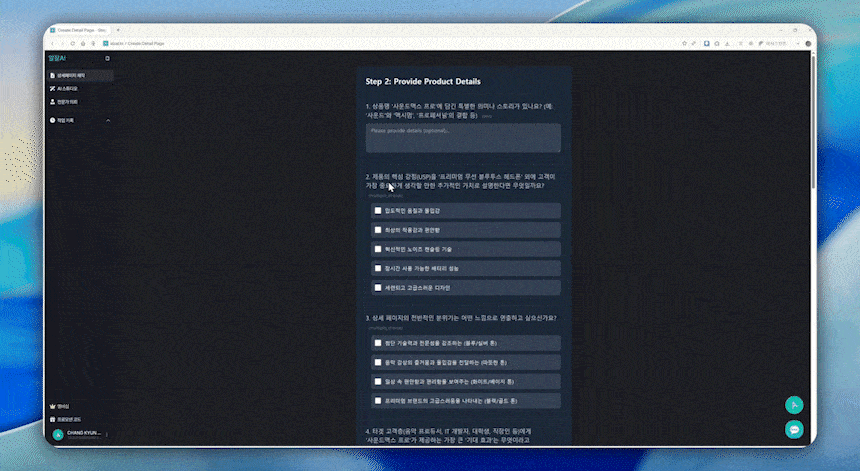The image size is (860, 471).
Task: Click the 작업 기록 clock icon
Action: pos(52,120)
